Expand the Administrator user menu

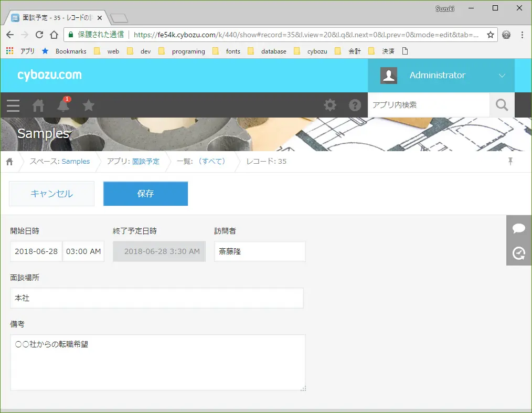point(441,76)
